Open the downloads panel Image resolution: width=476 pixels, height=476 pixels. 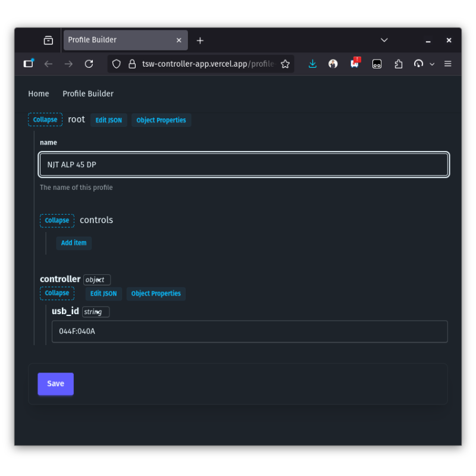(x=312, y=64)
